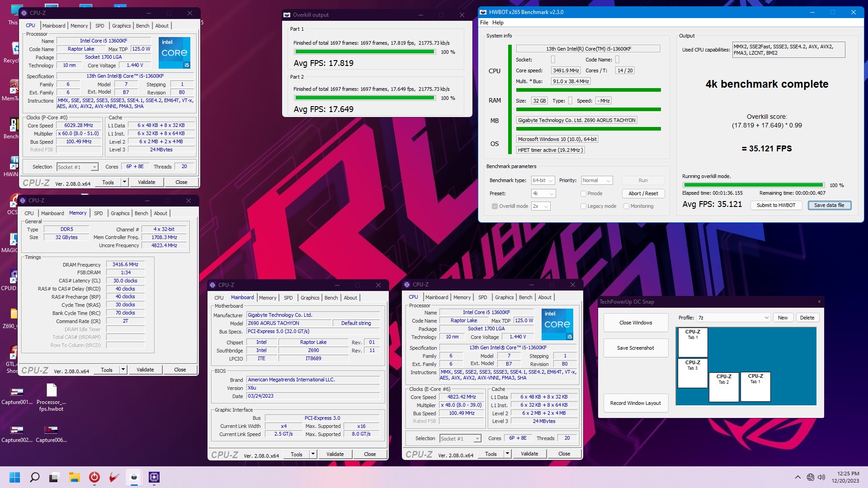Toggle Overkill mode checkbox
The width and height of the screenshot is (868, 488).
[495, 206]
